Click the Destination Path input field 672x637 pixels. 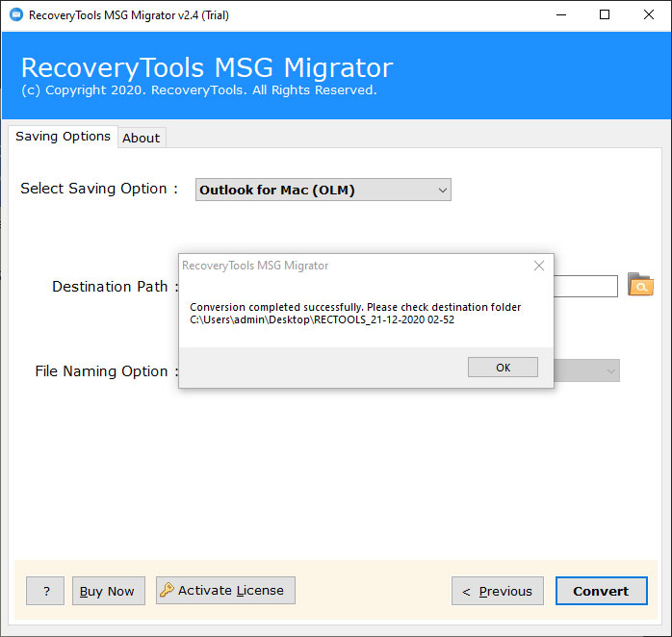(585, 286)
